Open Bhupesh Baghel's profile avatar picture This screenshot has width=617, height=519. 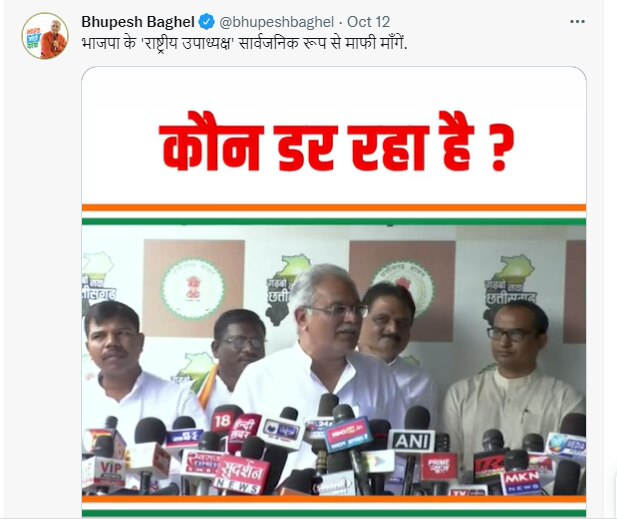(x=45, y=36)
